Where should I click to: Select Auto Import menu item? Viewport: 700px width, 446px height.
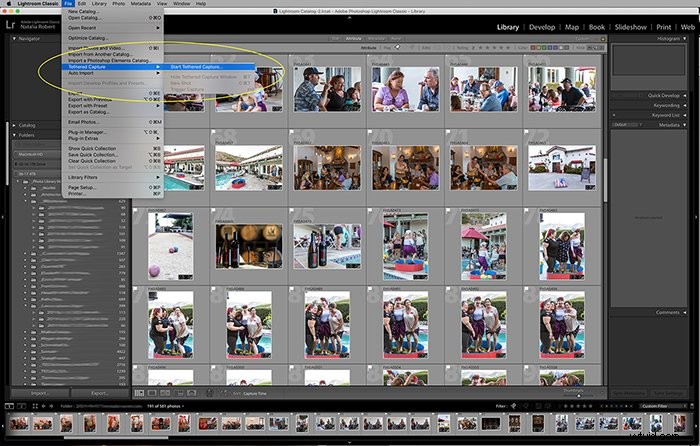coord(113,73)
